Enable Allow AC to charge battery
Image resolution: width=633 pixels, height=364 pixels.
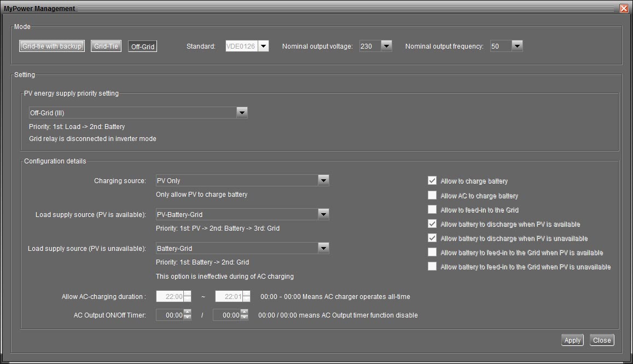[432, 195]
